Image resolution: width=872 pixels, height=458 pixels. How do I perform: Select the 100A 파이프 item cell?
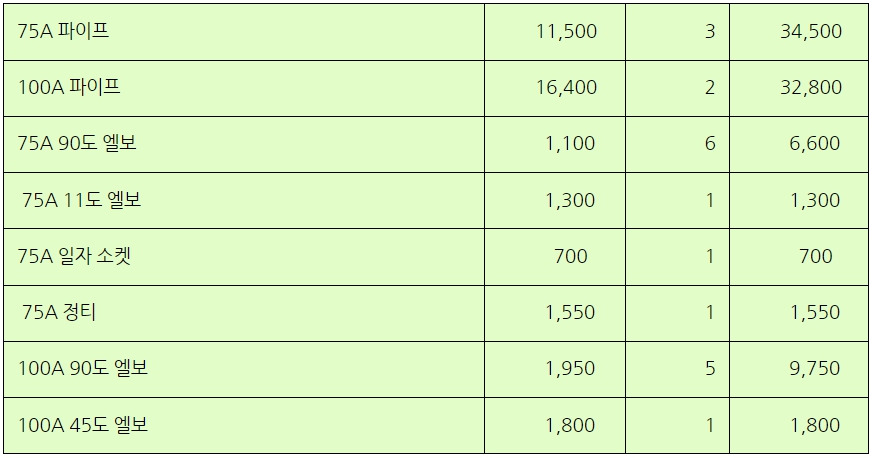click(x=244, y=88)
